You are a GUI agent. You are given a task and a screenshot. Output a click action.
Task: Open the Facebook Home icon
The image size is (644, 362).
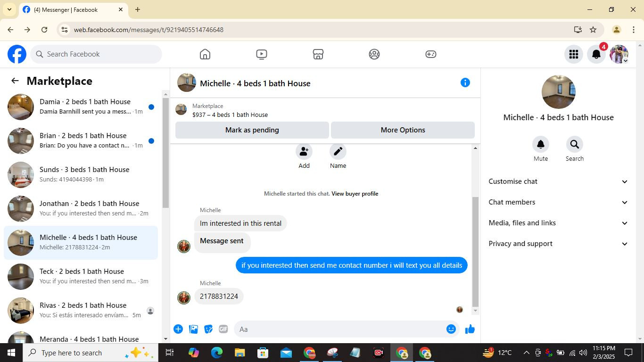205,54
